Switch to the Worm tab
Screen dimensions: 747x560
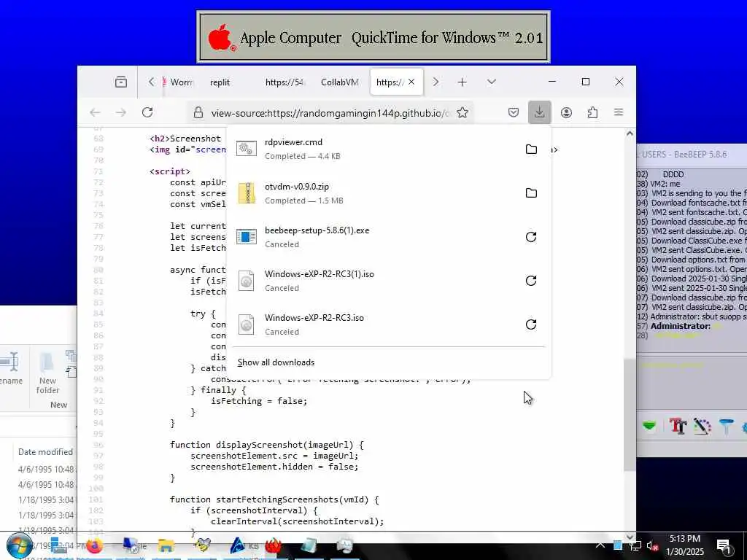tap(177, 82)
